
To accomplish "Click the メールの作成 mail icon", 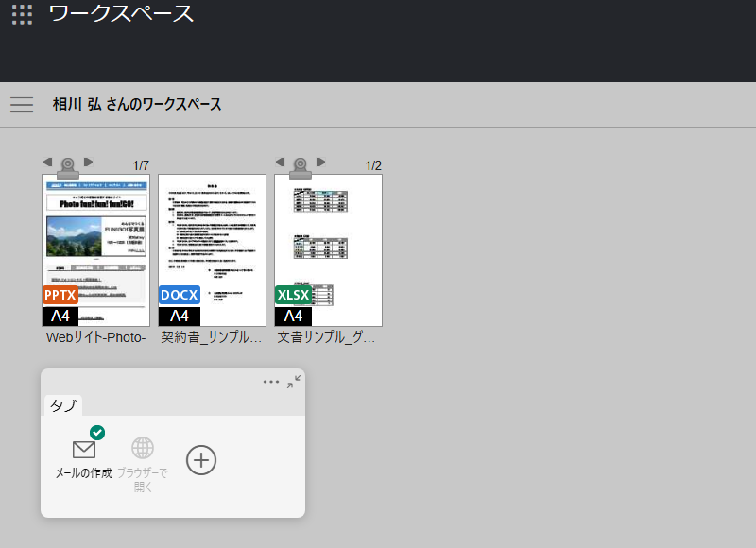I will click(x=84, y=450).
